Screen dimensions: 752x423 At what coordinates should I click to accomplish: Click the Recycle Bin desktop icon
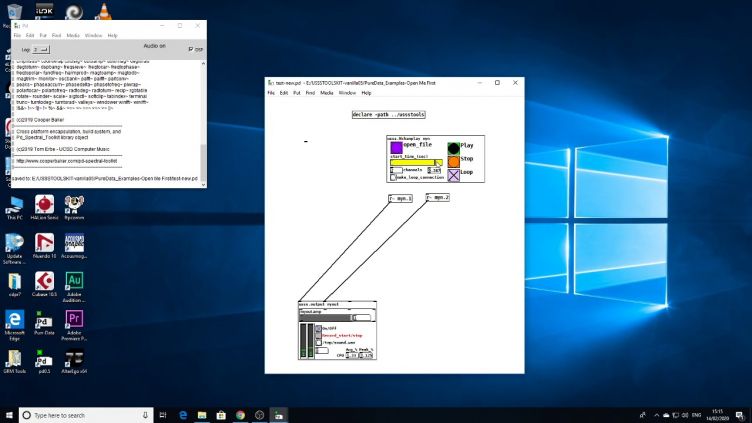14,12
